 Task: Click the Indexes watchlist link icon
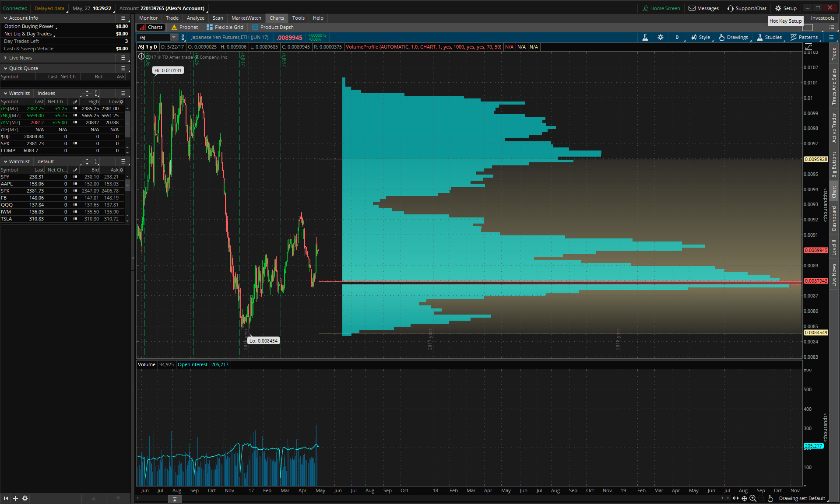[x=96, y=93]
